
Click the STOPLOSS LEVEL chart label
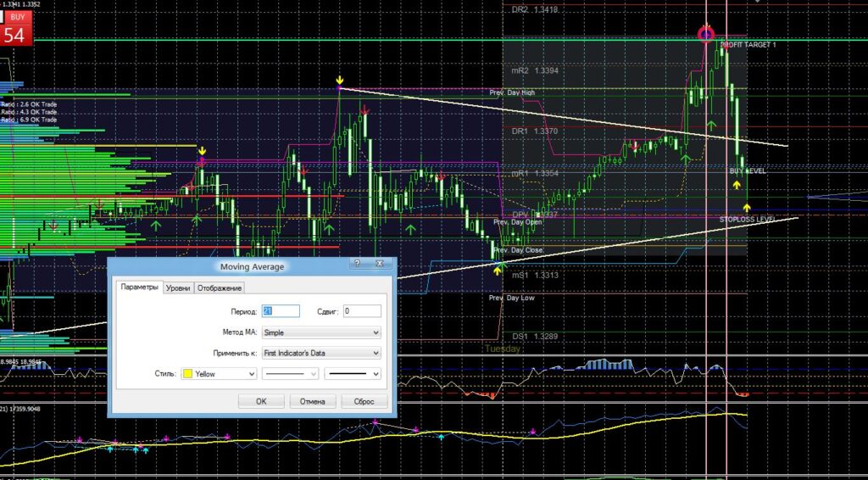tap(747, 220)
